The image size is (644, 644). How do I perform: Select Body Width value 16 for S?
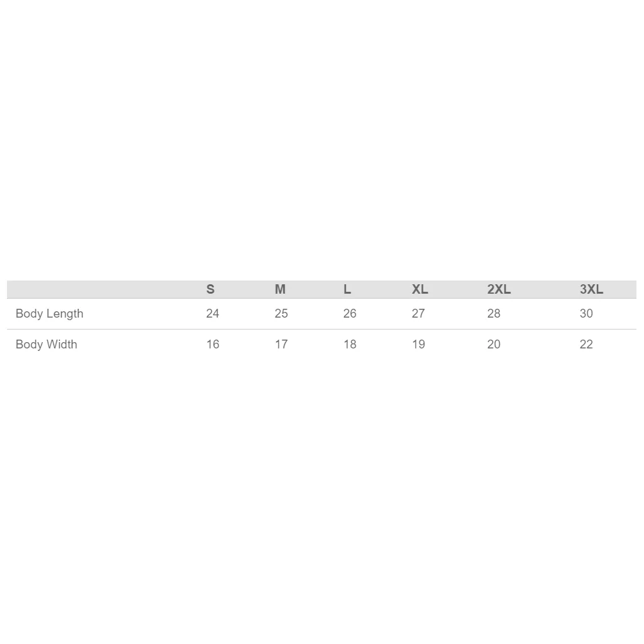[x=213, y=345]
